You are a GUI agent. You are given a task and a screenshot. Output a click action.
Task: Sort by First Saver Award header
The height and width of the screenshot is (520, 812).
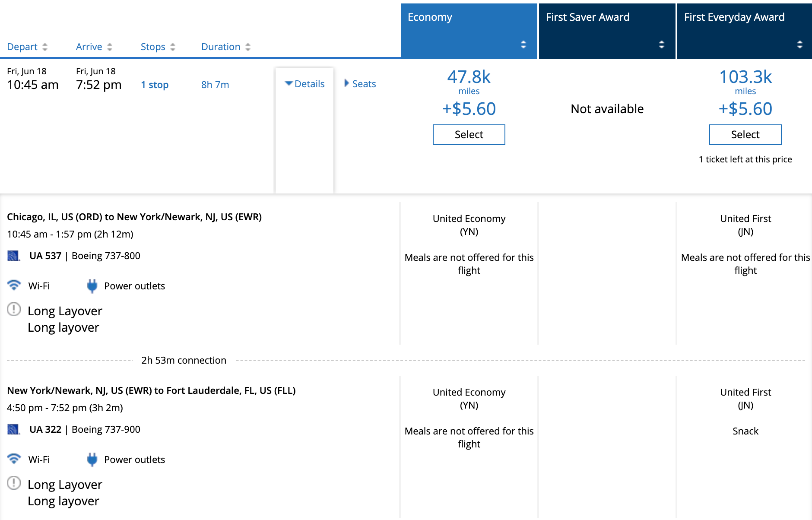(x=607, y=31)
